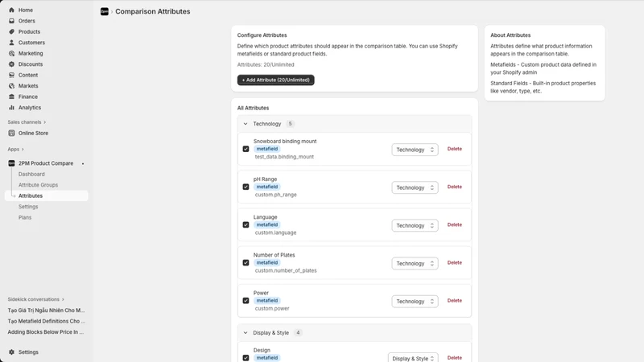Click the Finance bank icon
The image size is (644, 362).
(11, 97)
